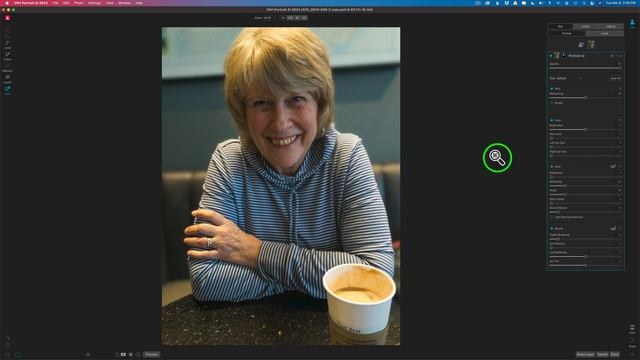This screenshot has width=640, height=360.
Task: Click the date and time in macOS menu bar
Action: tap(620, 3)
